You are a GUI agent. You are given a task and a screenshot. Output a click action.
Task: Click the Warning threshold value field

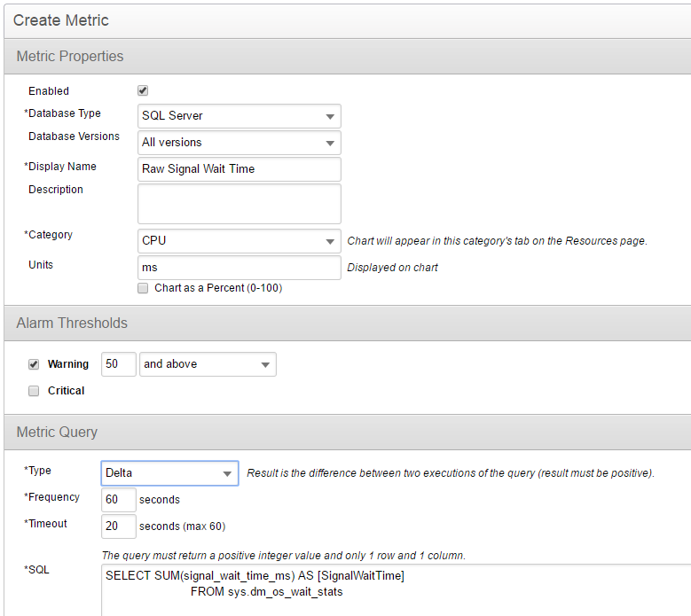(119, 364)
